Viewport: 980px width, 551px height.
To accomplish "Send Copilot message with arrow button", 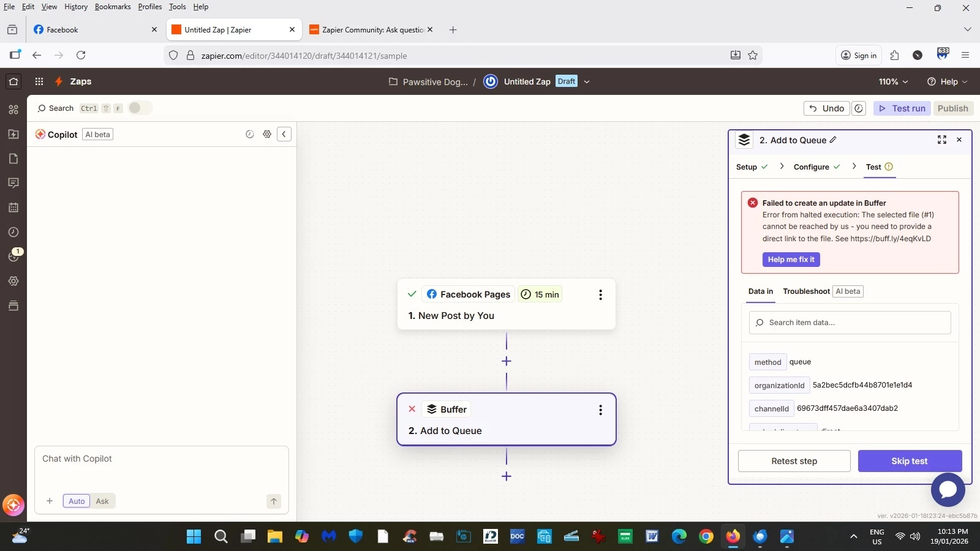I will coord(274,501).
